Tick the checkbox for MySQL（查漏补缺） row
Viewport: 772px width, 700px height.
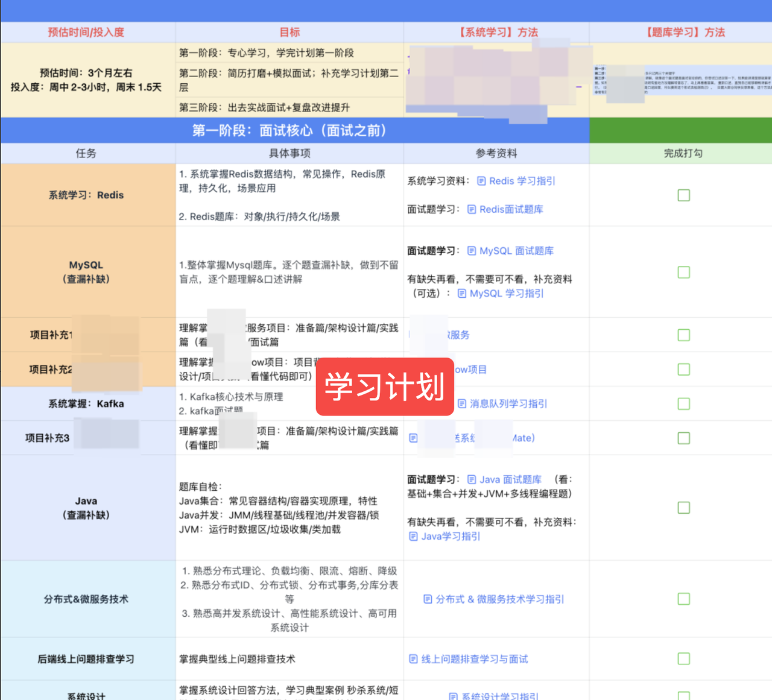click(683, 273)
